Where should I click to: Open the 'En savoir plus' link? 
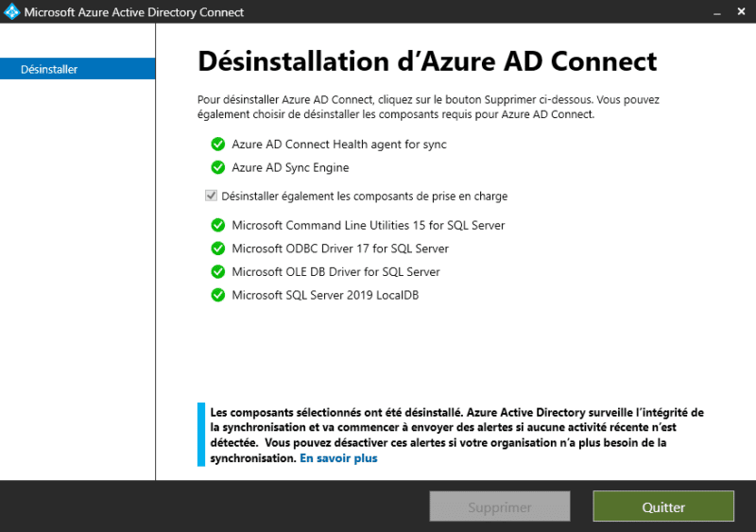[x=338, y=458]
